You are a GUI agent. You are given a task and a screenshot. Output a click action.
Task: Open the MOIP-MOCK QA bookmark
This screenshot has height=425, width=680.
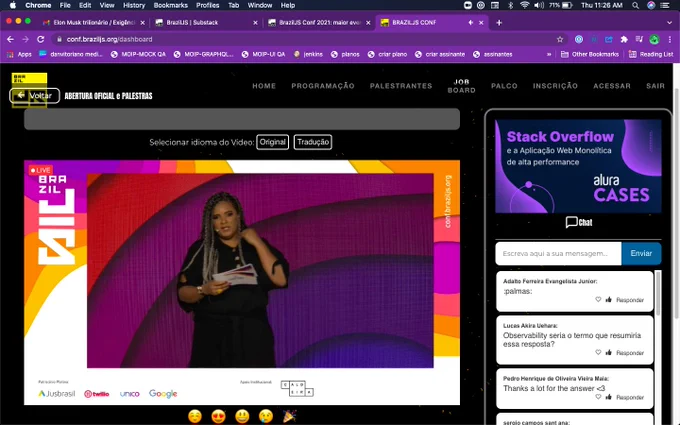(138, 54)
